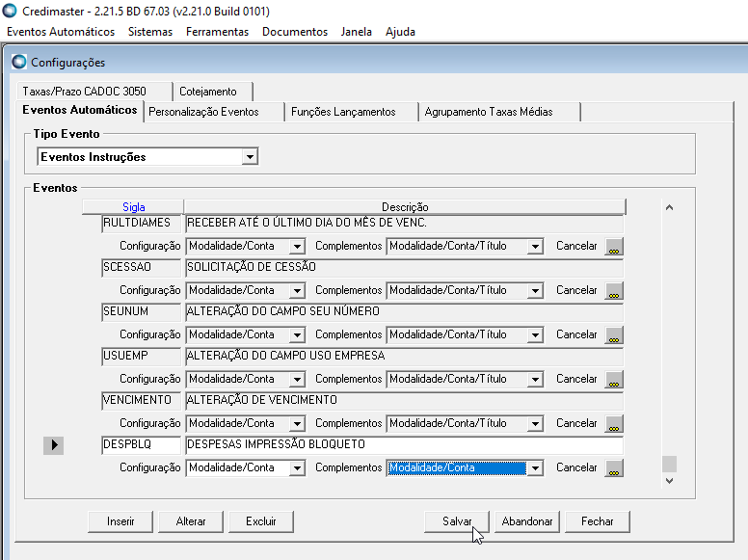Expand the Tipo Evento dropdown
Screen dimensions: 748x560
coord(250,157)
